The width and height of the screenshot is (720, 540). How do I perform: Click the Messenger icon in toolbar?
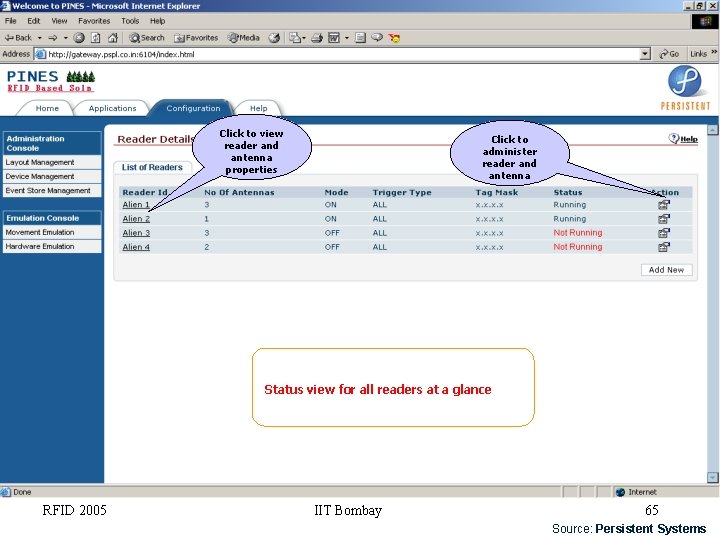[394, 38]
